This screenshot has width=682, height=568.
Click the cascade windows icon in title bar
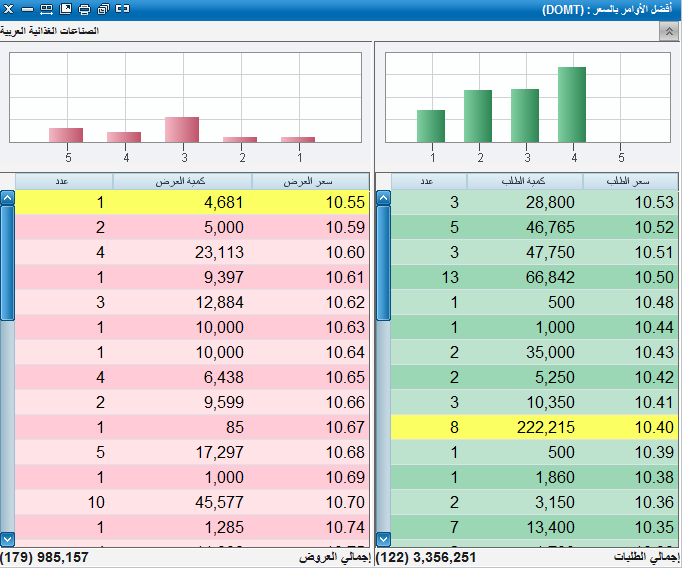tap(103, 9)
